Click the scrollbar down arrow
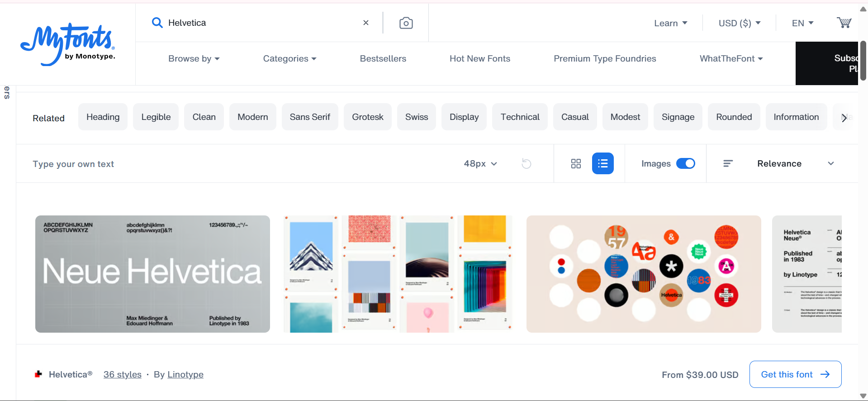 863,396
